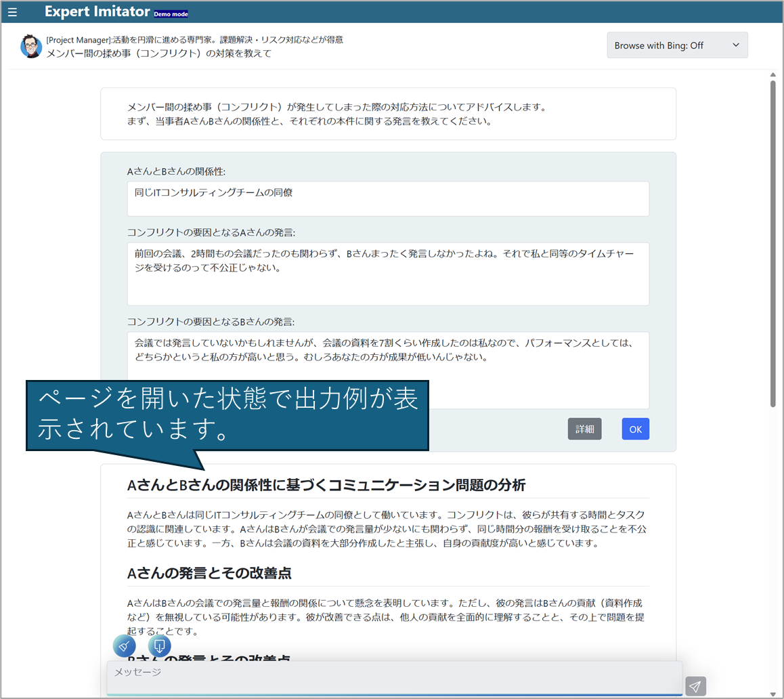Image resolution: width=784 pixels, height=699 pixels.
Task: Click the broom clear-chat icon
Action: pos(124,646)
